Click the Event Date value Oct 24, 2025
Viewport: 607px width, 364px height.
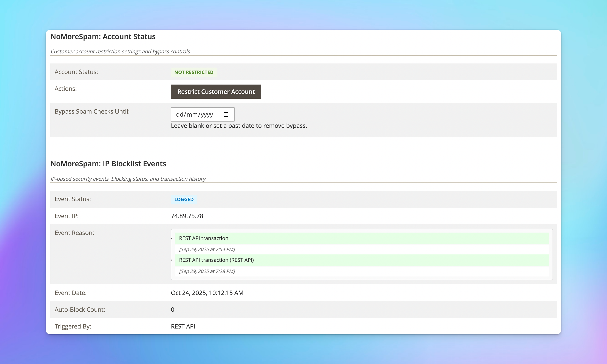[x=207, y=293]
